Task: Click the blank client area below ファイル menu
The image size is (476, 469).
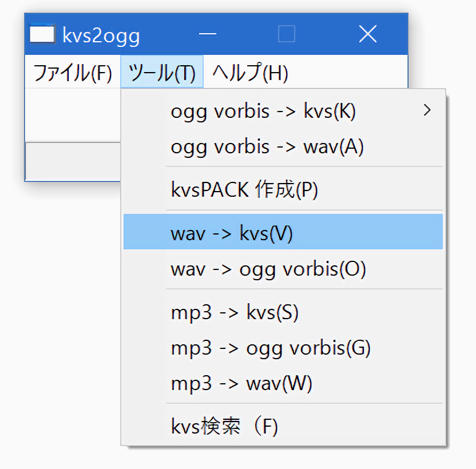Action: coord(72,114)
